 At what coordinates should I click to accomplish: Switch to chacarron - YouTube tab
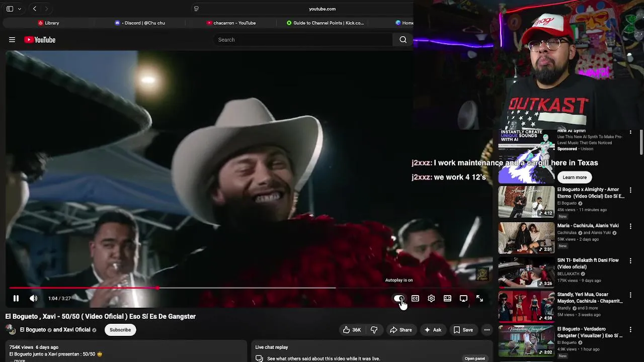point(231,23)
